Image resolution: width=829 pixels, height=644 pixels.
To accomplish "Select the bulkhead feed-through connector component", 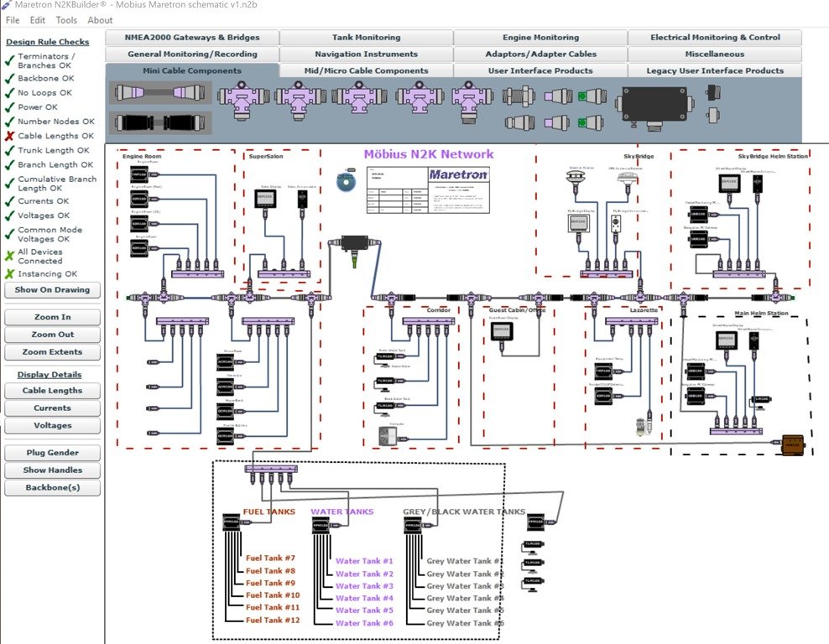I will click(519, 96).
